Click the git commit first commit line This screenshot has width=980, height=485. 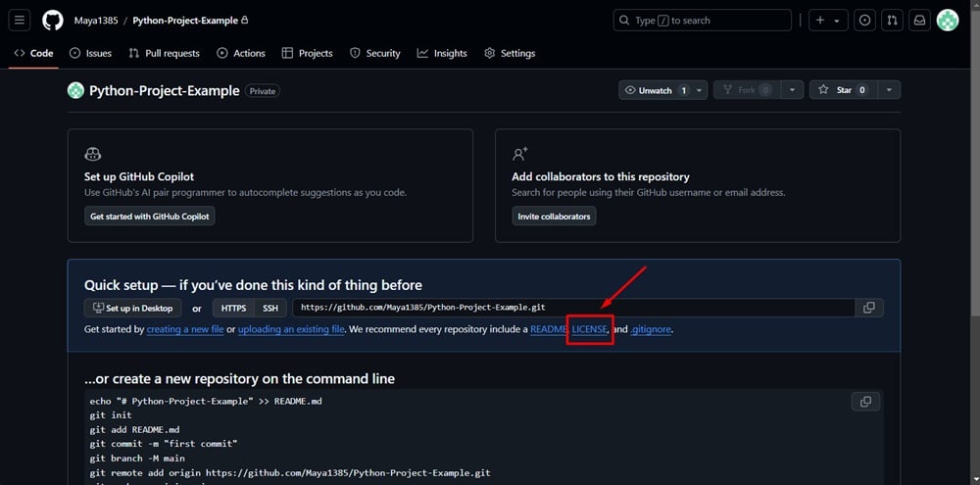click(164, 445)
